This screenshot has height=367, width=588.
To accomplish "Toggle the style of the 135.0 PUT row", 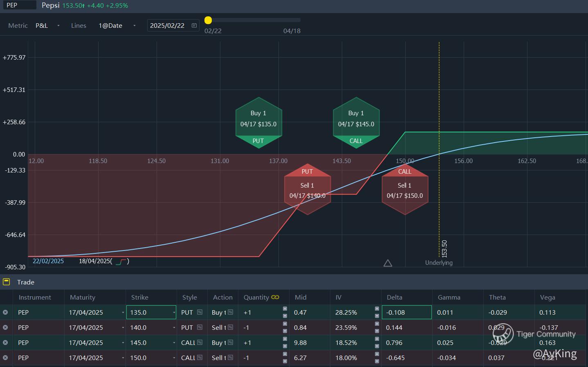I will coord(200,312).
